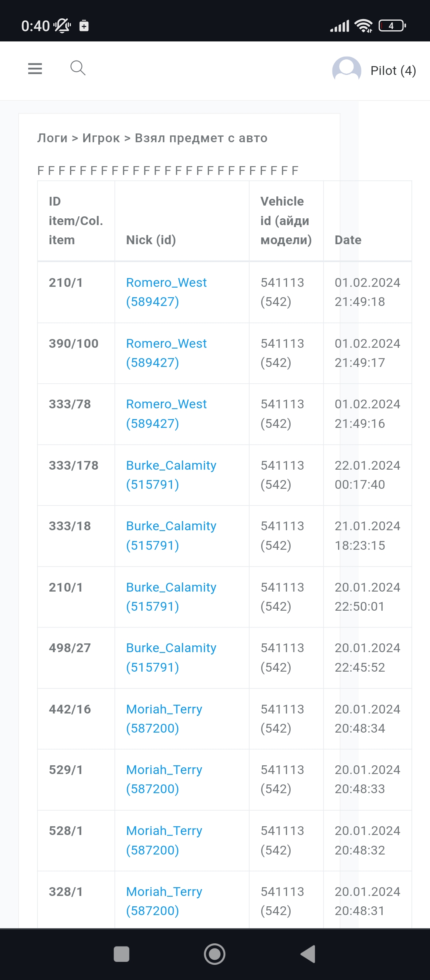The width and height of the screenshot is (430, 980).
Task: Tap the battery indicator in status bar
Action: [392, 26]
